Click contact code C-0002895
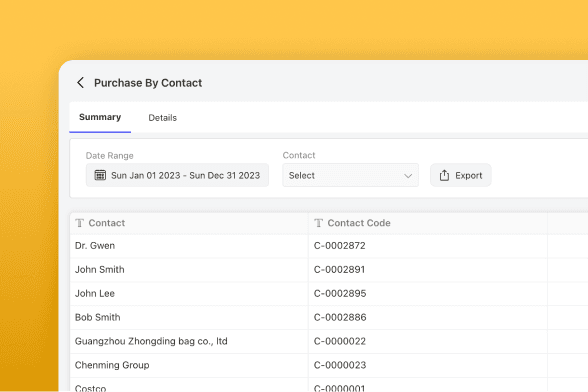Image resolution: width=588 pixels, height=392 pixels. [340, 293]
